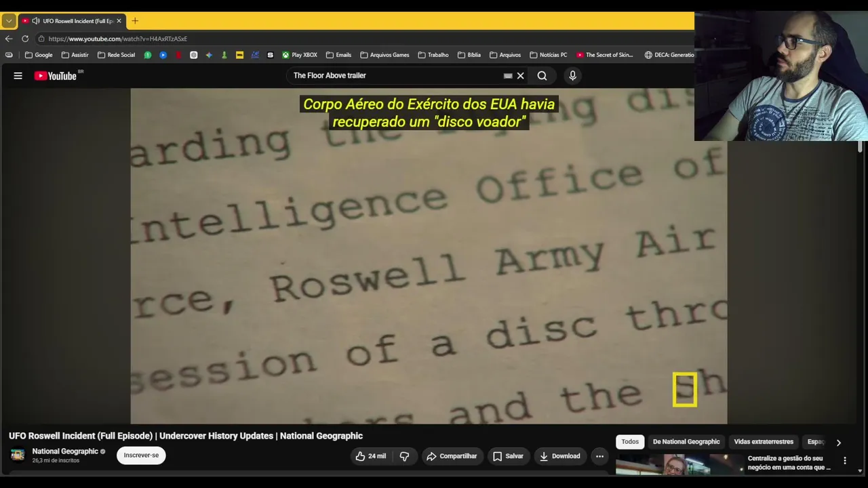This screenshot has width=868, height=488.
Task: Click the Centralize a gestão ad title
Action: pos(789,463)
